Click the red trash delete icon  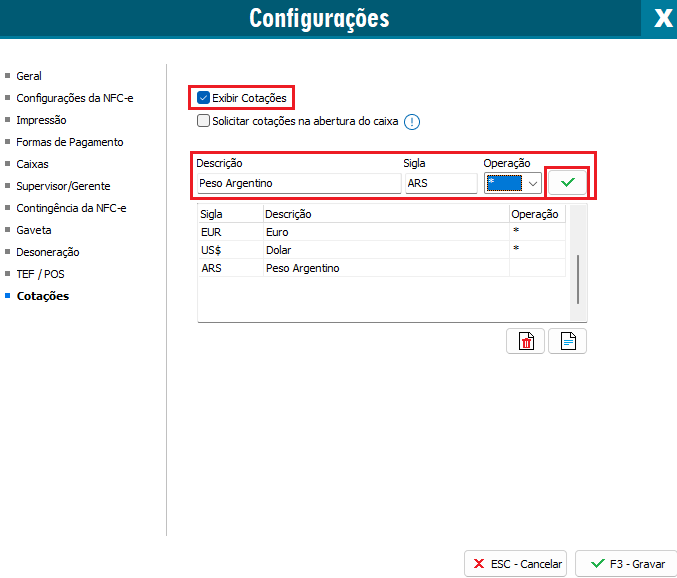pyautogui.click(x=526, y=341)
